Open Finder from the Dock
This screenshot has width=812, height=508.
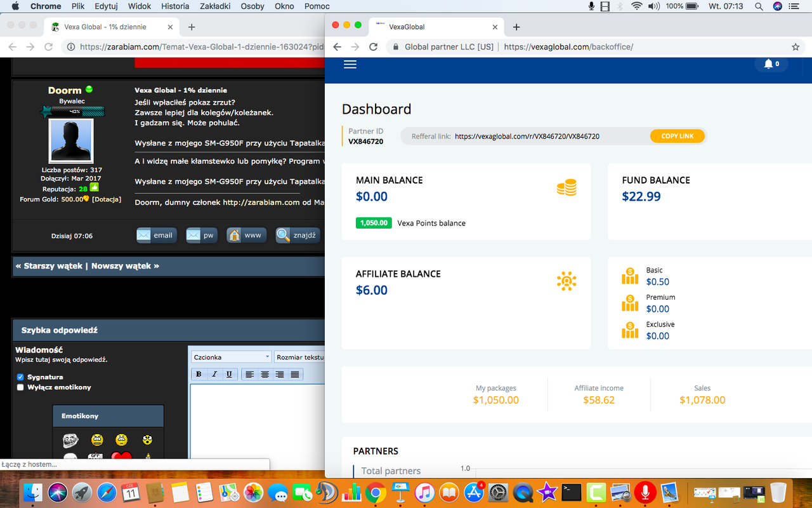coord(32,492)
